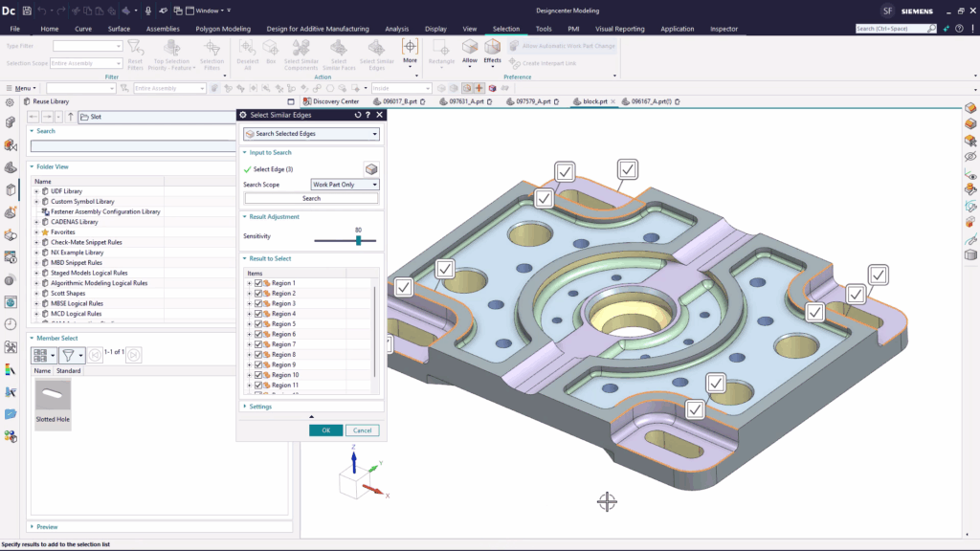Open the Polygon Modeling ribbon tab
Screen dimensions: 980x551
click(x=223, y=29)
